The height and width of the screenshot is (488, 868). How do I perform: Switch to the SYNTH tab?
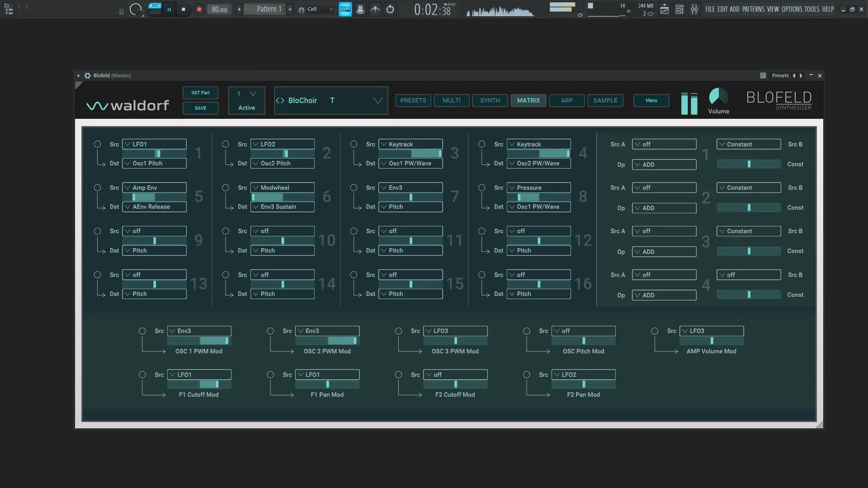click(x=490, y=100)
